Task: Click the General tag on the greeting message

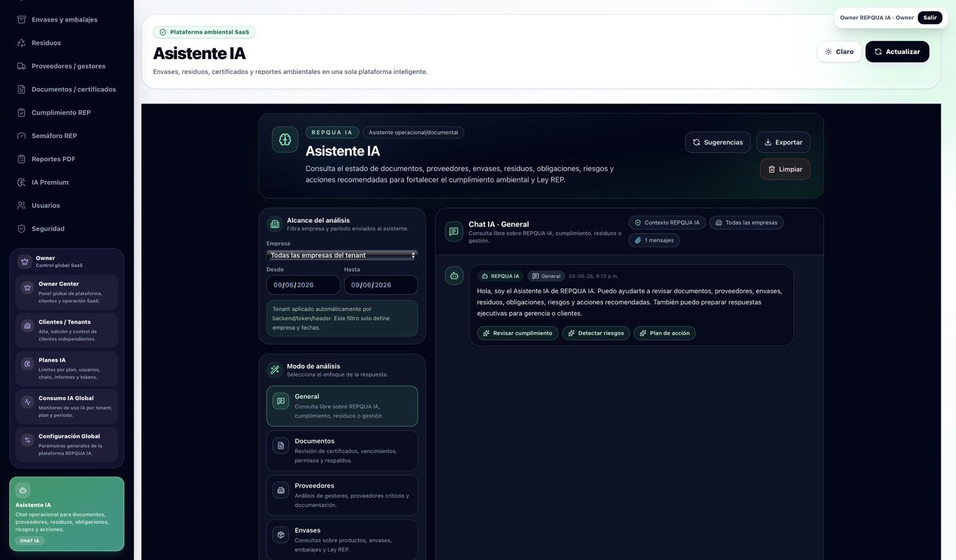Action: click(x=546, y=276)
